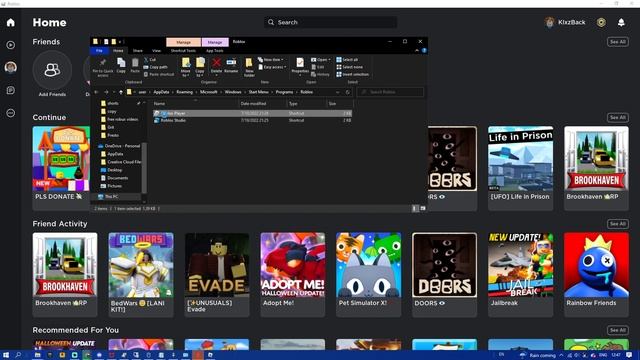Open Explorer help question mark icon
The width and height of the screenshot is (640, 360).
(x=424, y=51)
